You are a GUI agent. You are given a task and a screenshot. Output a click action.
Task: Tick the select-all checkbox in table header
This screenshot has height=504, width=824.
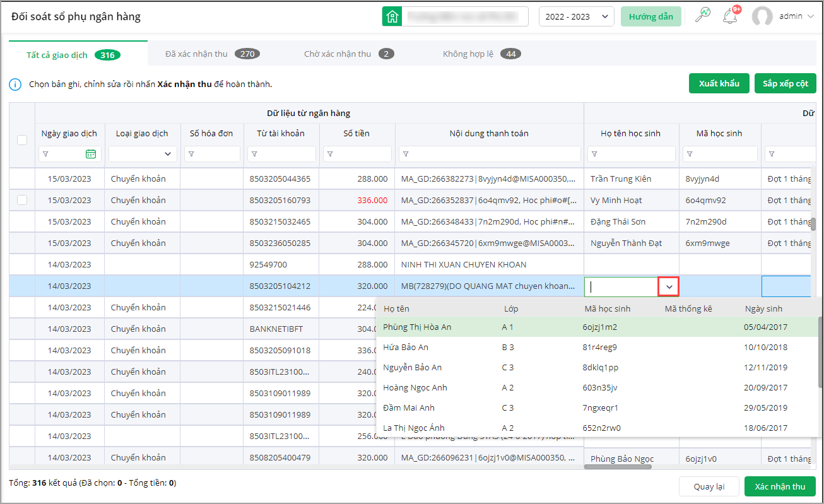[x=22, y=140]
